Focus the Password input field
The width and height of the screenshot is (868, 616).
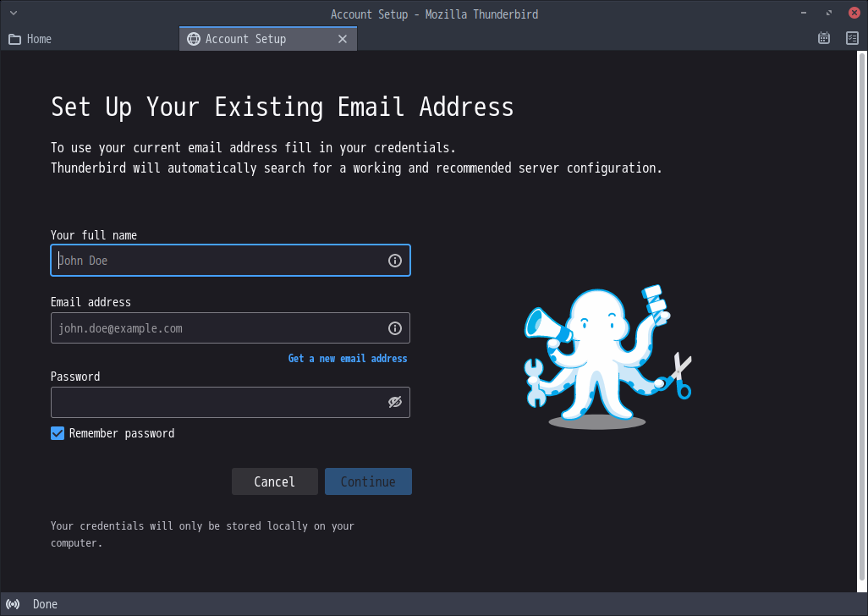pos(230,403)
